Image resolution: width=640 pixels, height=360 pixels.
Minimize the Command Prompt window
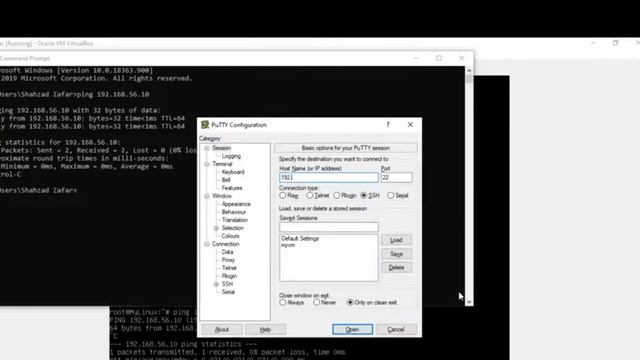pos(416,58)
